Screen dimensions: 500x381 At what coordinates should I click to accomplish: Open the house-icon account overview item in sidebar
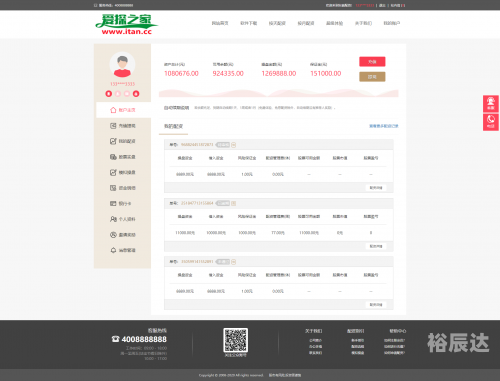(123, 110)
